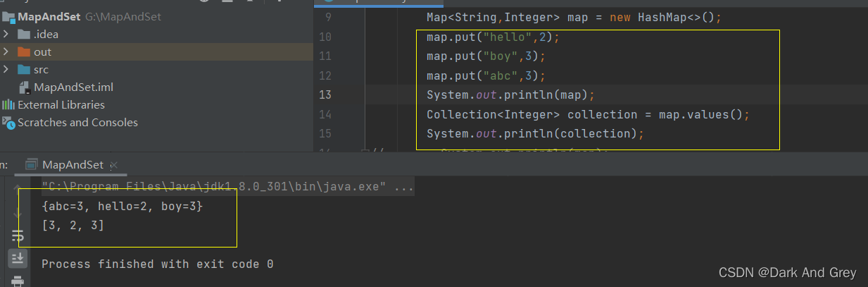Screen dimensions: 868x287
Task: Place cursor on map.put("hello",2) line
Action: click(493, 37)
